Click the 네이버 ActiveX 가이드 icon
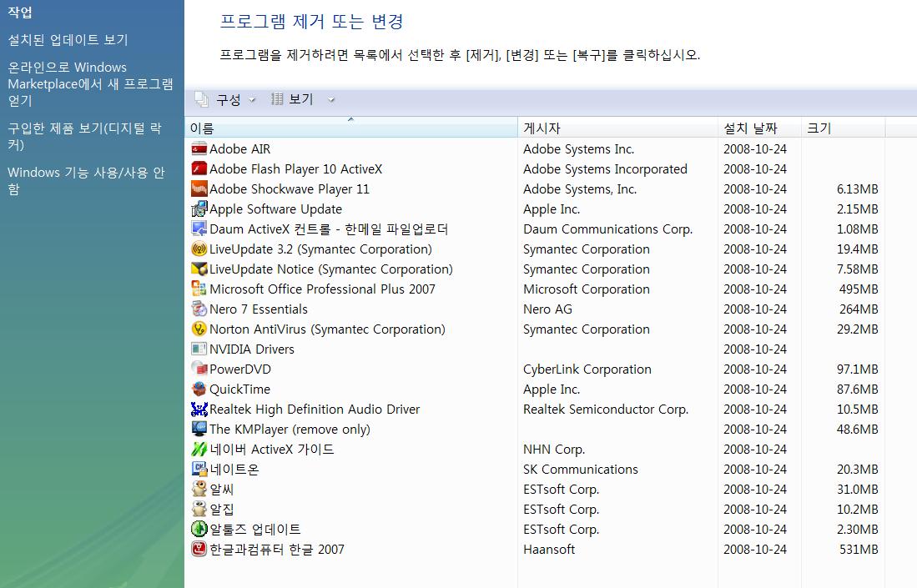917x588 pixels. 199,449
